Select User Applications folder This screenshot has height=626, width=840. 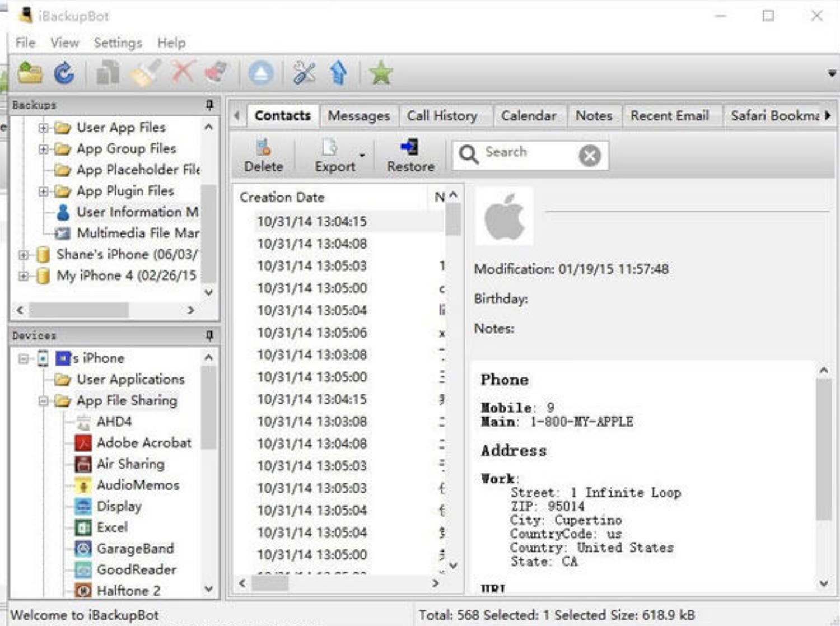[120, 380]
